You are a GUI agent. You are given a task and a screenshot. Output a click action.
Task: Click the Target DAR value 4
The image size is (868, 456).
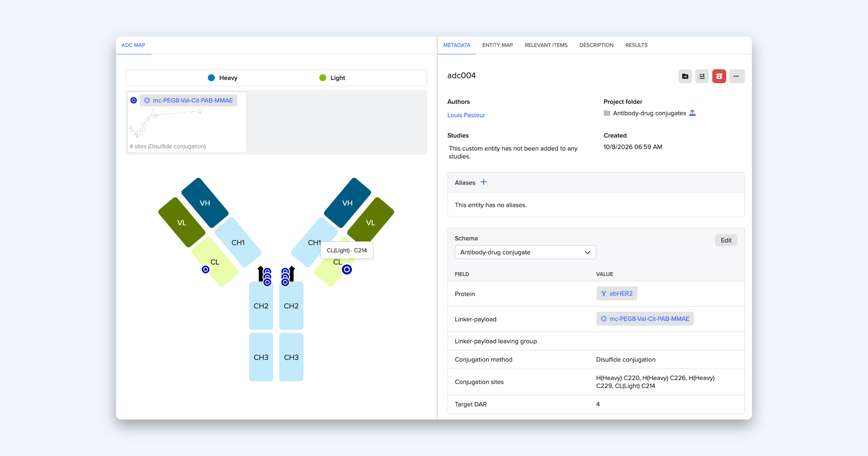pyautogui.click(x=598, y=404)
